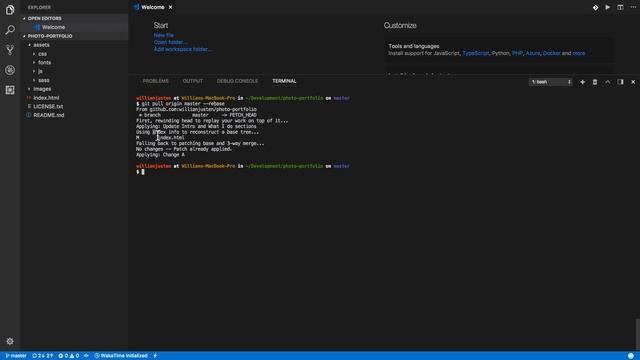Screen dimensions: 640x360
Task: Show errors and warnings count in status bar
Action: click(69, 356)
